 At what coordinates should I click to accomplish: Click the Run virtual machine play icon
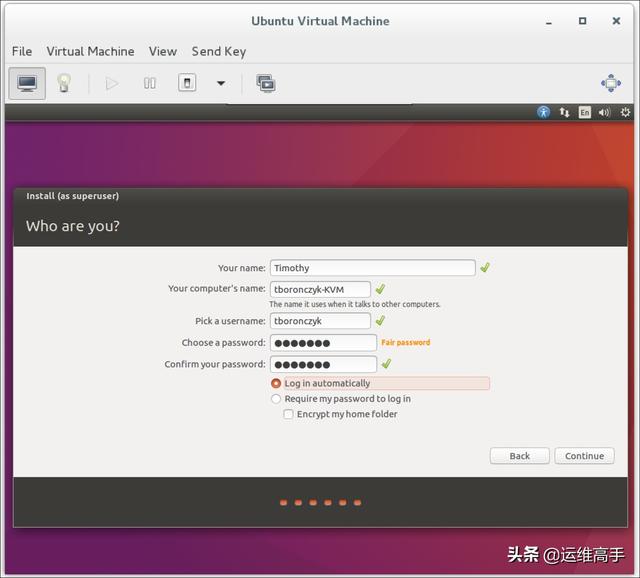[111, 83]
